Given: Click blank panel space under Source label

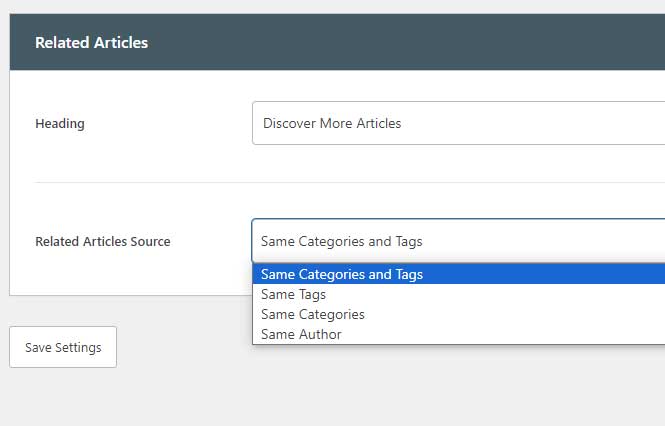Looking at the screenshot, I should (x=127, y=274).
